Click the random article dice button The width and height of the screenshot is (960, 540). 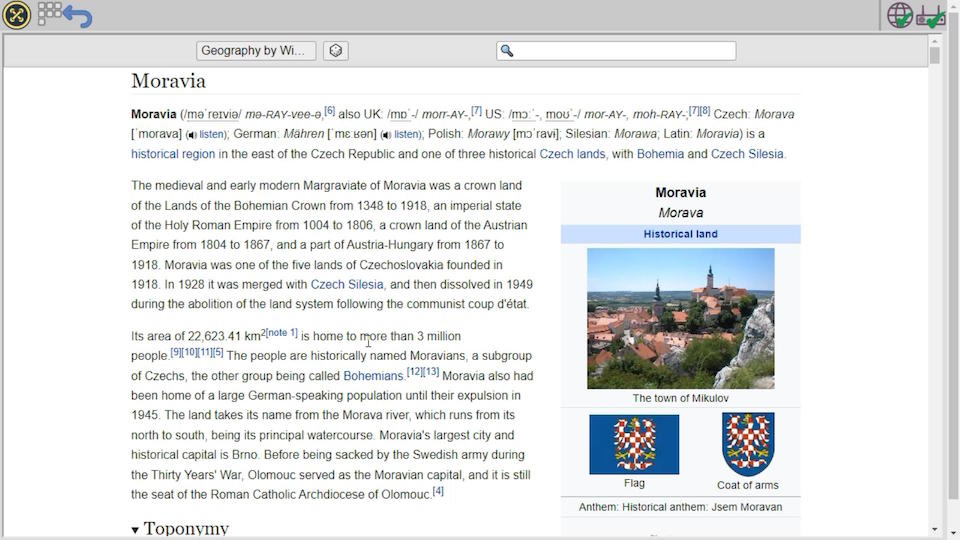pos(336,51)
